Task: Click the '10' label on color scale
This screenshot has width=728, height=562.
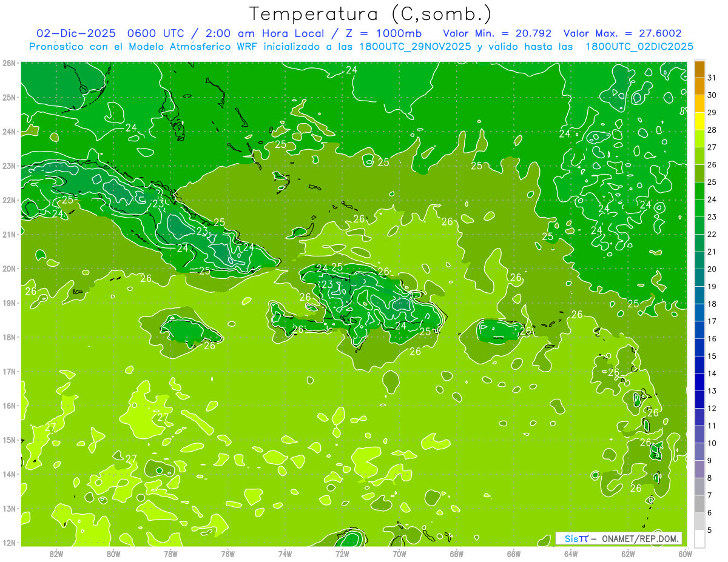Action: 712,443
